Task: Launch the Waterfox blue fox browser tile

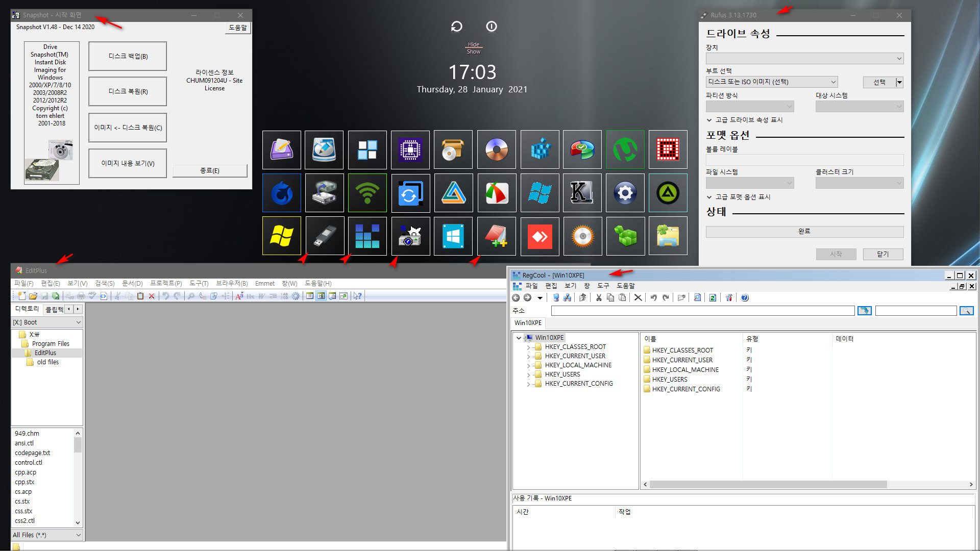Action: (x=282, y=193)
